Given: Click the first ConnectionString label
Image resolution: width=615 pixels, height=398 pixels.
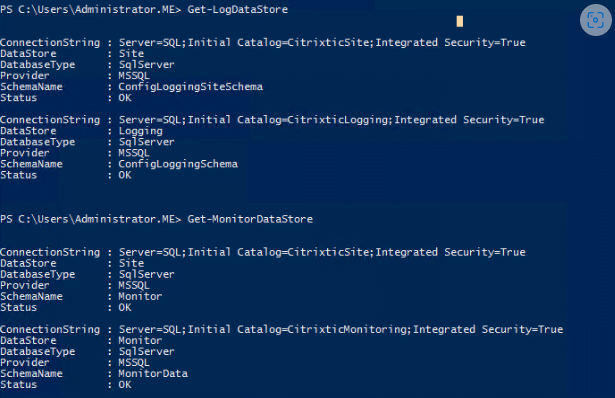Looking at the screenshot, I should pyautogui.click(x=50, y=43).
